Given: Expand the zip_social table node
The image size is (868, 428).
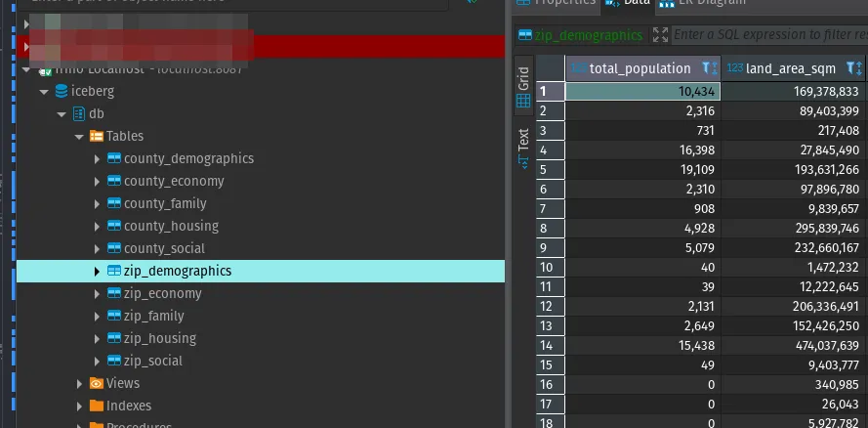Looking at the screenshot, I should click(x=97, y=361).
